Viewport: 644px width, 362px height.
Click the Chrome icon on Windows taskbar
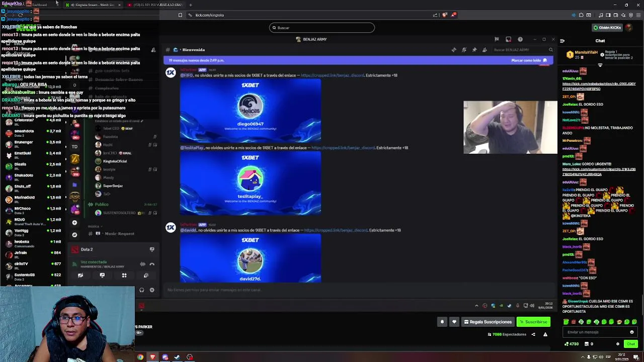[140, 357]
